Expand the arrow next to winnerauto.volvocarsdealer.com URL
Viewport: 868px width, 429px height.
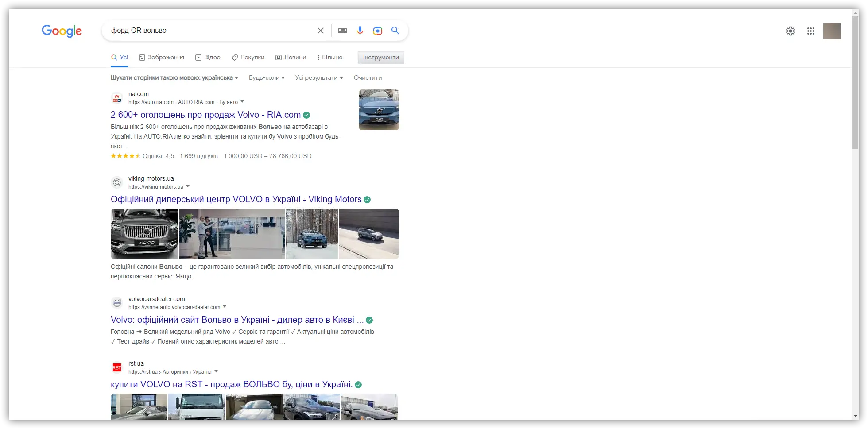225,307
